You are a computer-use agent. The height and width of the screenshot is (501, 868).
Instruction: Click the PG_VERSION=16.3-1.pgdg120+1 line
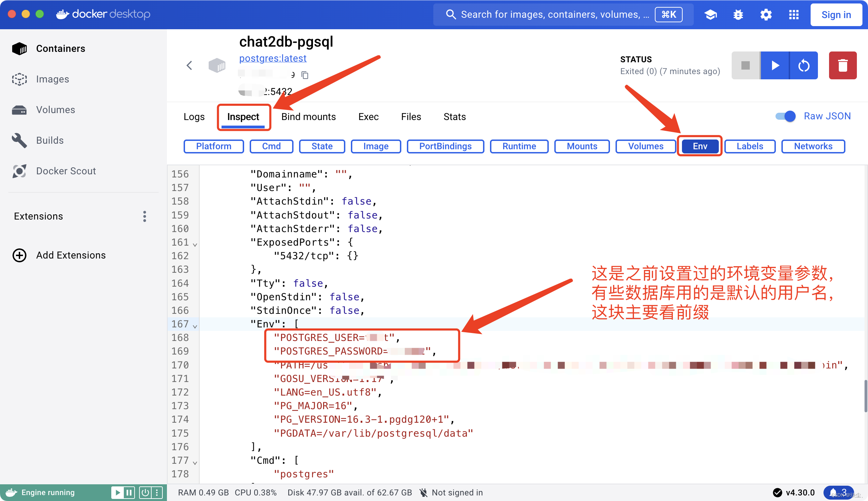pos(364,419)
